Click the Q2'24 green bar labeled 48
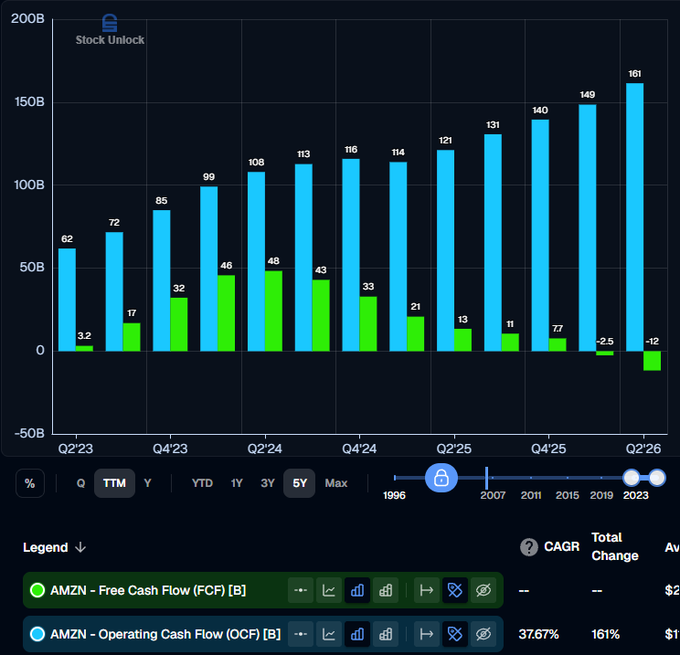This screenshot has width=680, height=655. (x=274, y=311)
